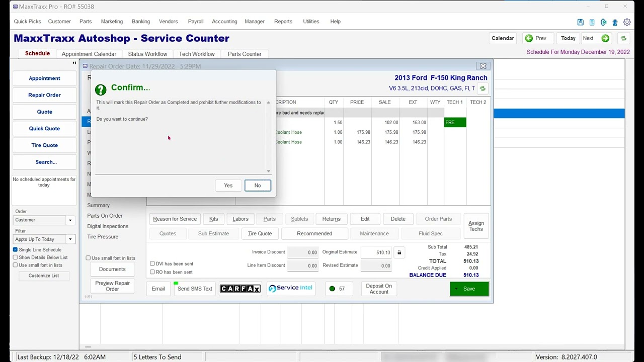Click the Calendar button
Image resolution: width=644 pixels, height=362 pixels.
coord(503,38)
